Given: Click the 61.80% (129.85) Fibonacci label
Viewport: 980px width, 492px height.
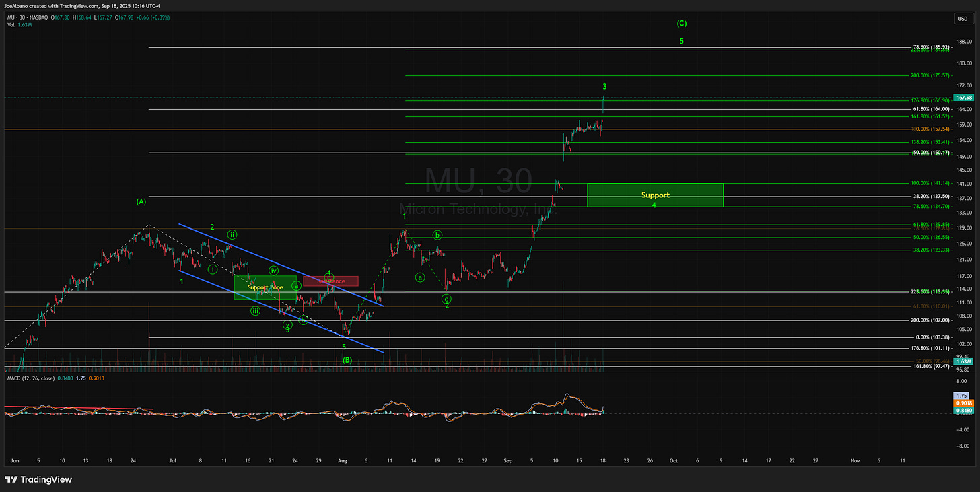Looking at the screenshot, I should pyautogui.click(x=931, y=225).
